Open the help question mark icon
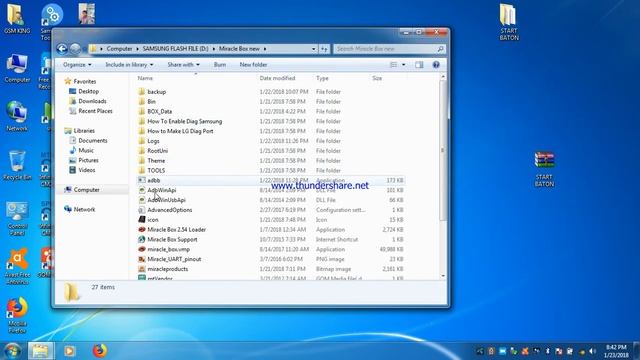640x360 pixels. 436,65
